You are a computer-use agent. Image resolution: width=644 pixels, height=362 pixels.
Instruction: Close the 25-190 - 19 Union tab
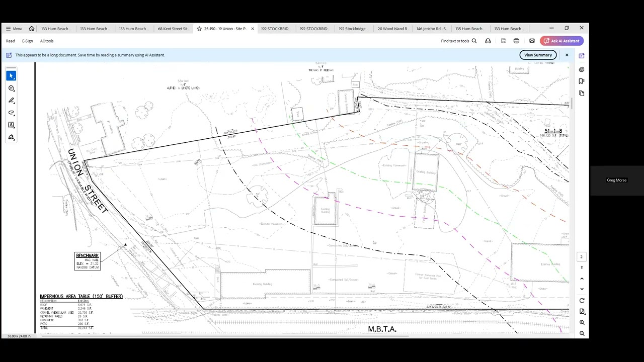coord(253,29)
